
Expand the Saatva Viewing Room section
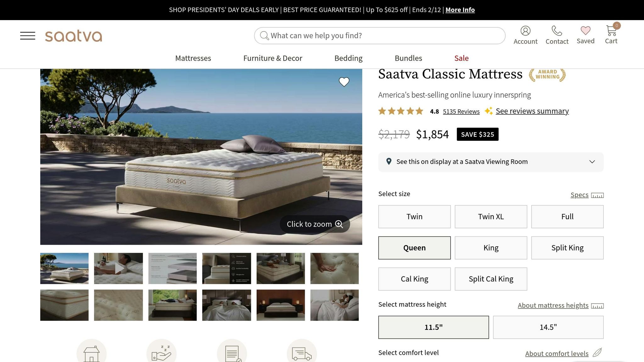point(491,162)
